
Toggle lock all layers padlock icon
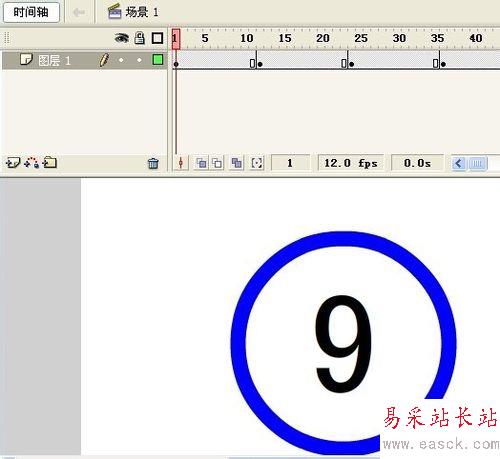coord(140,38)
